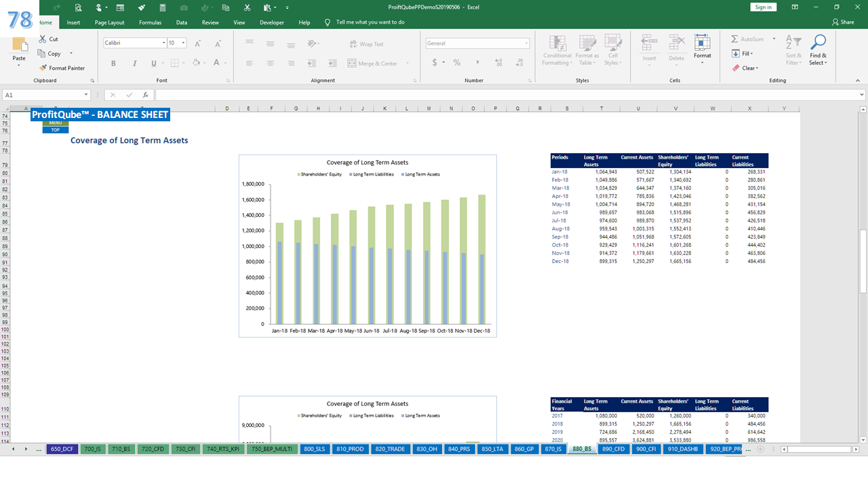Open the Page Layout ribbon tab

coord(110,22)
